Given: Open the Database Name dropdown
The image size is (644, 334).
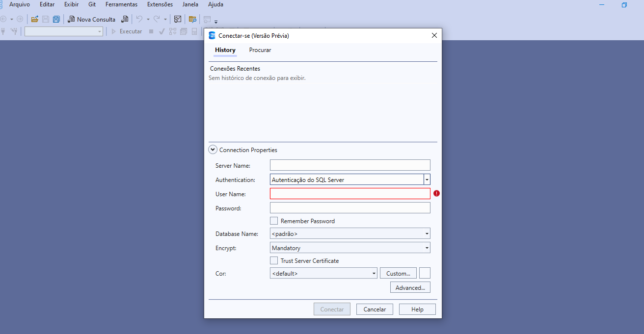Looking at the screenshot, I should (x=427, y=233).
